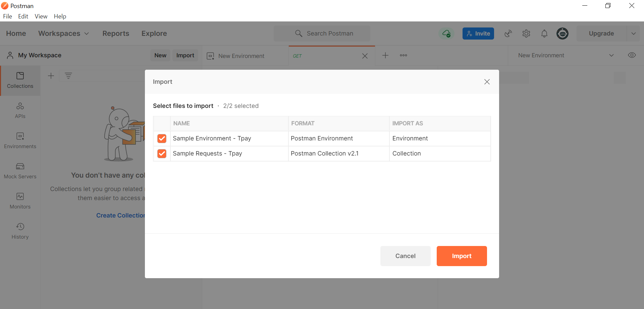Click the orange Import button in dialog
The image size is (644, 309).
[462, 256]
